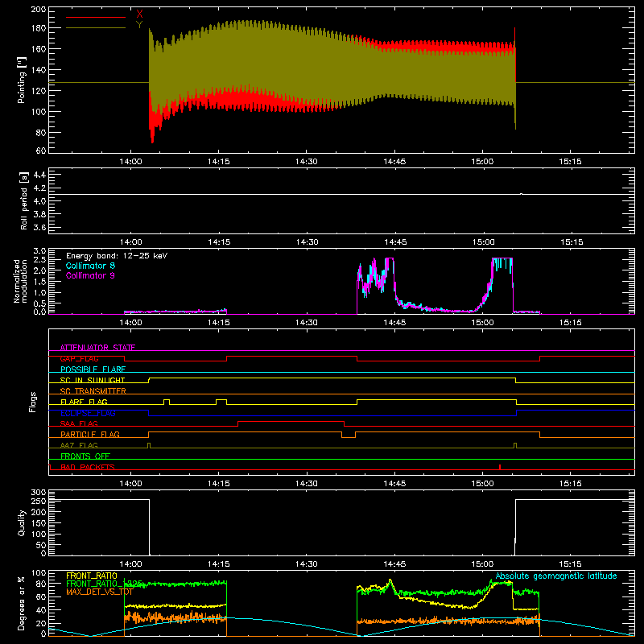Select the 'Degrees or %' axis title
Image resolution: width=644 pixels, height=644 pixels.
[22, 604]
